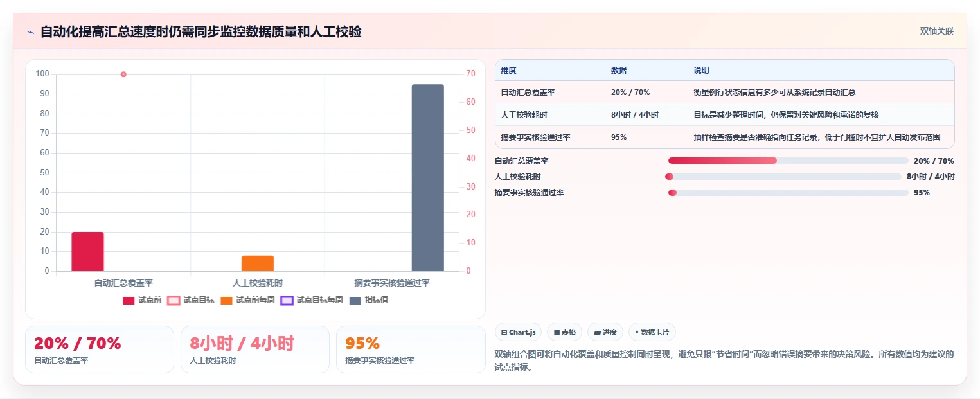Click the 人工校验耗时 cell in the table
980x399 pixels.
(524, 115)
